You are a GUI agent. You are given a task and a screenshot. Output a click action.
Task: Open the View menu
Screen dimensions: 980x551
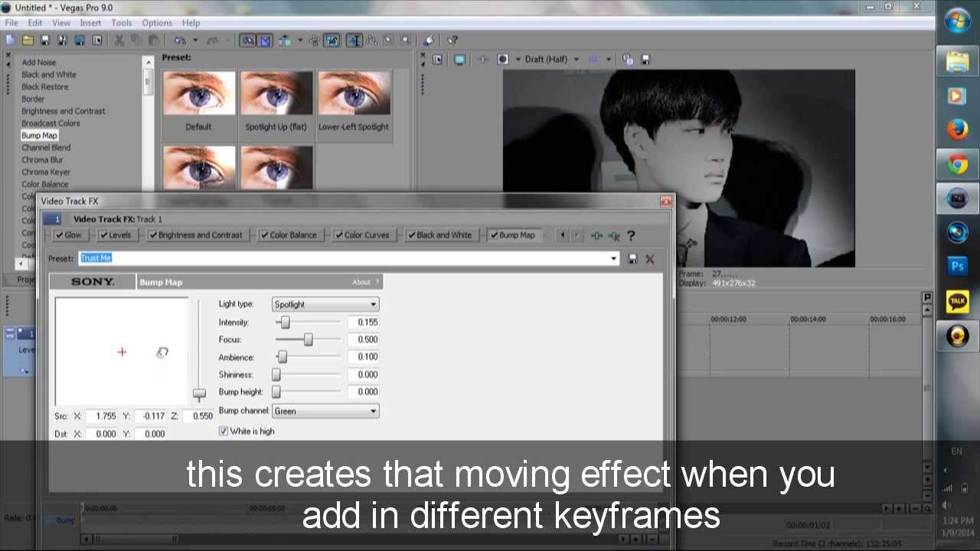pos(61,23)
